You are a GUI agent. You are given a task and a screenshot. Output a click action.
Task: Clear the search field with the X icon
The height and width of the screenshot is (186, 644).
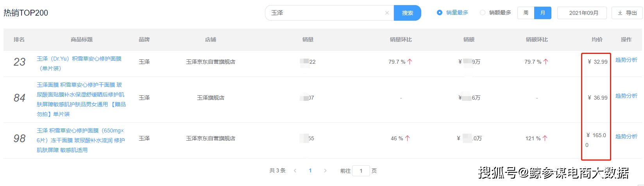point(387,13)
